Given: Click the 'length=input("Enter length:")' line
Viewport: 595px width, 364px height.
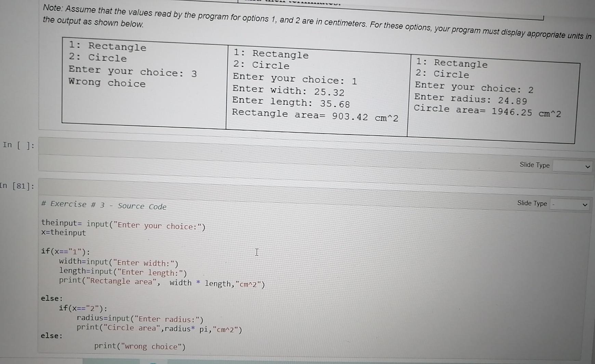Looking at the screenshot, I should [123, 272].
